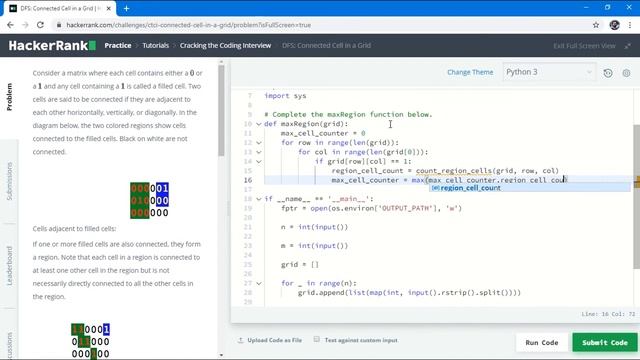
Task: Click the site lock icon
Action: [x=59, y=25]
